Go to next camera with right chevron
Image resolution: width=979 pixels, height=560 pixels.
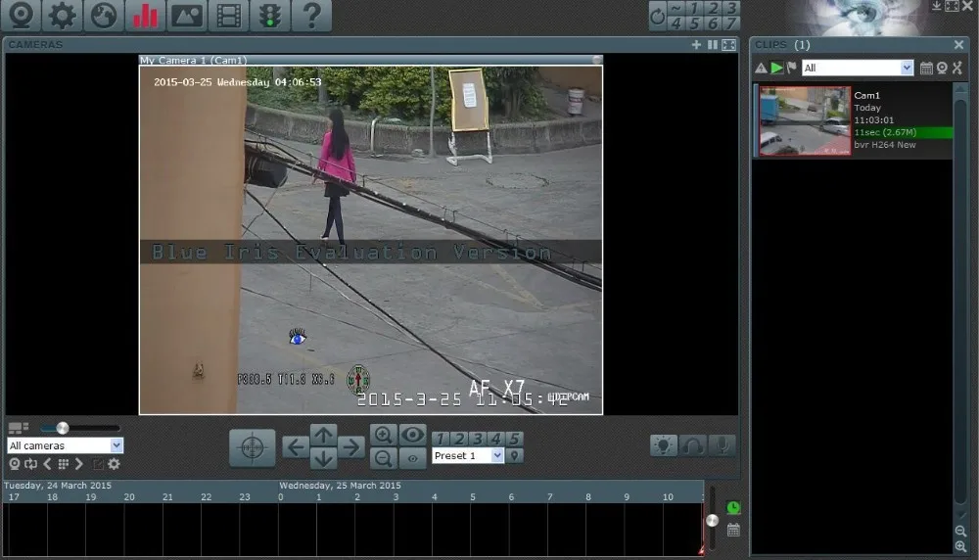tap(78, 464)
